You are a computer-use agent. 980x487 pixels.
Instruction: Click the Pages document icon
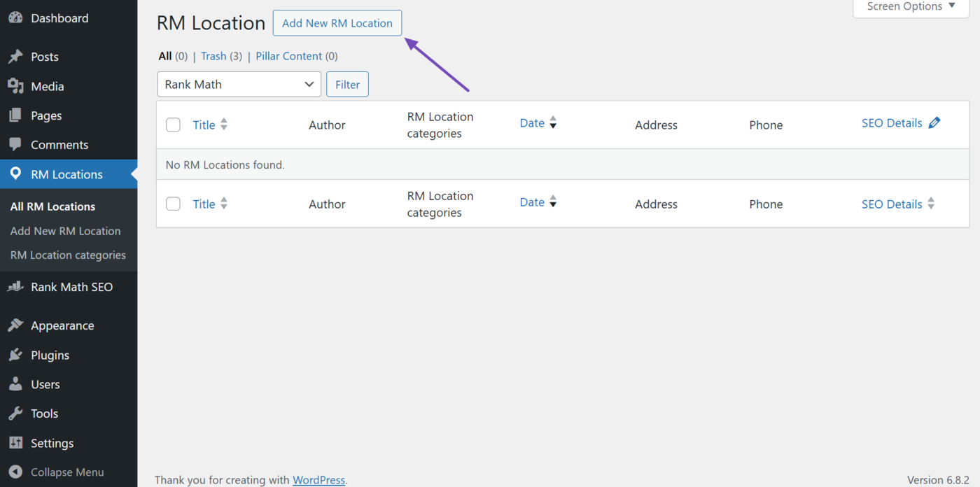tap(15, 115)
